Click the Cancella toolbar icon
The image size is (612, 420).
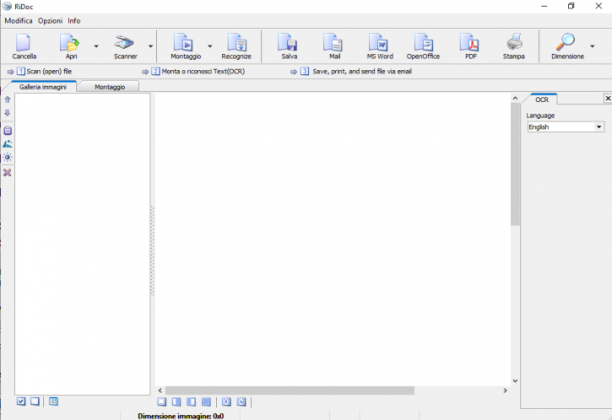[24, 46]
